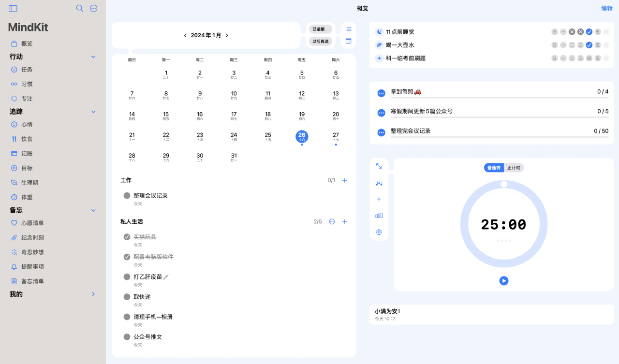
Task: Add a new task to 工作 list
Action: tap(345, 180)
